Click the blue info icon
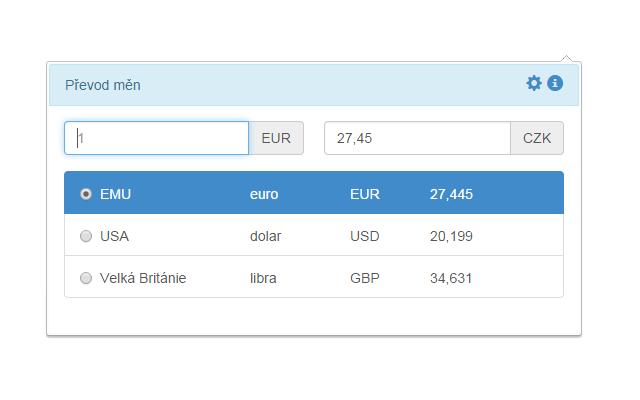This screenshot has height=400, width=640. pos(555,83)
